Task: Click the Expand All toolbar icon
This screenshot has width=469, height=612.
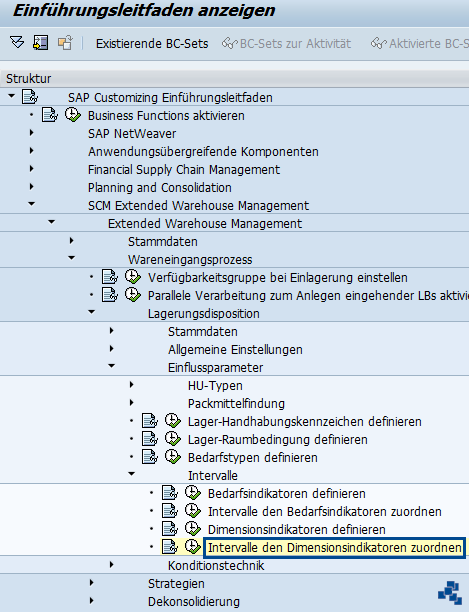Action: 17,42
